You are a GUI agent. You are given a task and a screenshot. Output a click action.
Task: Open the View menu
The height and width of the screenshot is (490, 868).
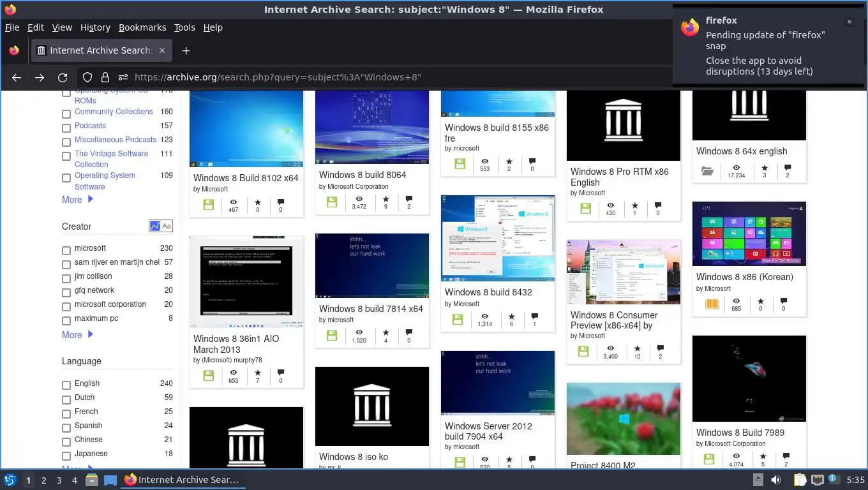(x=62, y=27)
